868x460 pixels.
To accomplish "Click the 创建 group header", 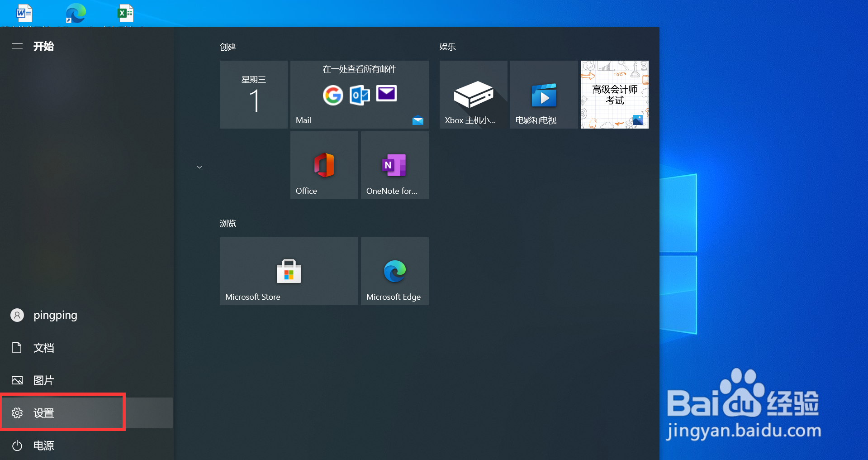I will pos(228,47).
